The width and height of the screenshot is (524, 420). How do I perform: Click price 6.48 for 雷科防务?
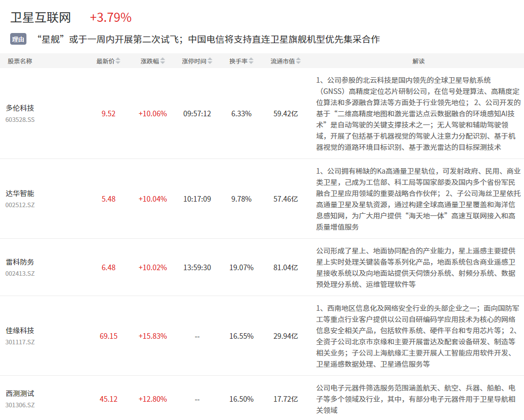click(109, 268)
